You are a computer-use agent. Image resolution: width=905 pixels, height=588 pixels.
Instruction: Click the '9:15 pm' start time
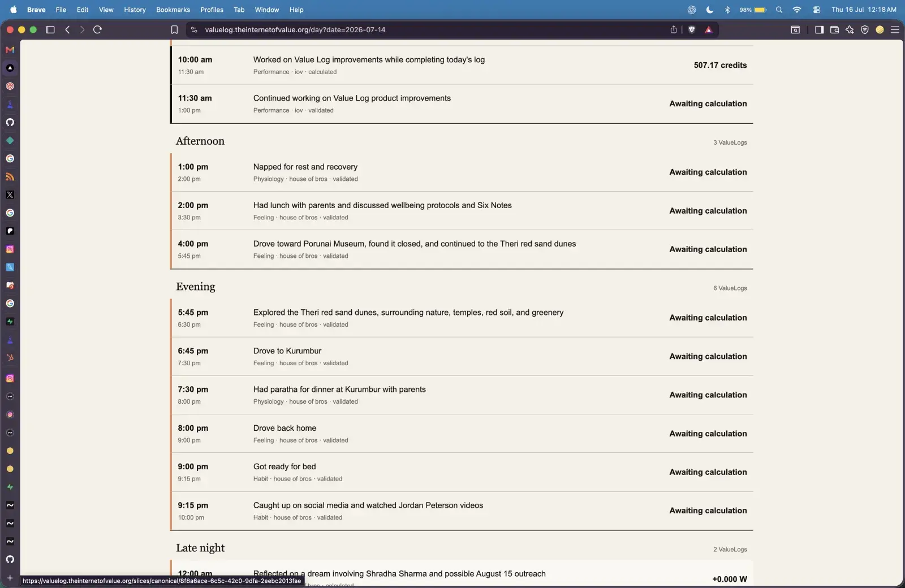(193, 505)
